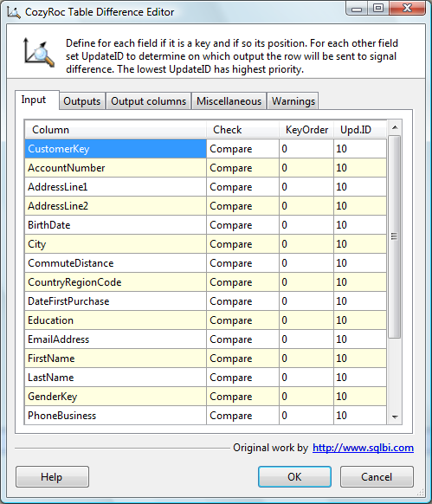Select the City cell

(116, 244)
